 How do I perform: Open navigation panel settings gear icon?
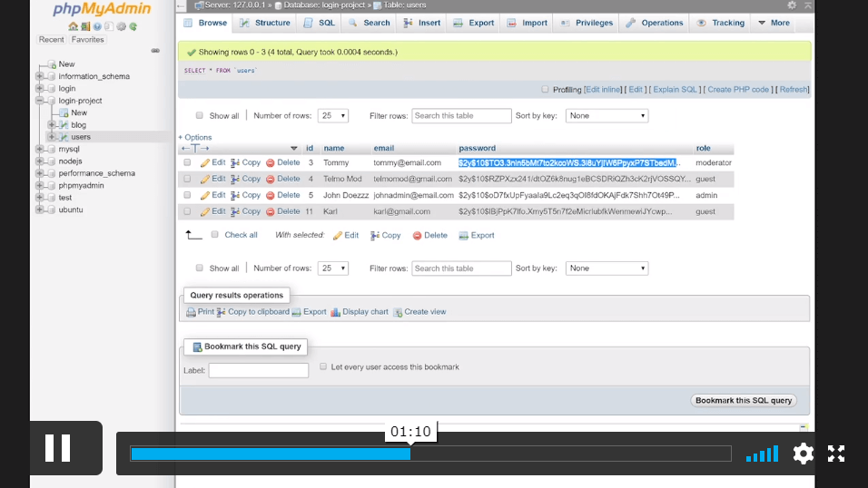click(122, 26)
